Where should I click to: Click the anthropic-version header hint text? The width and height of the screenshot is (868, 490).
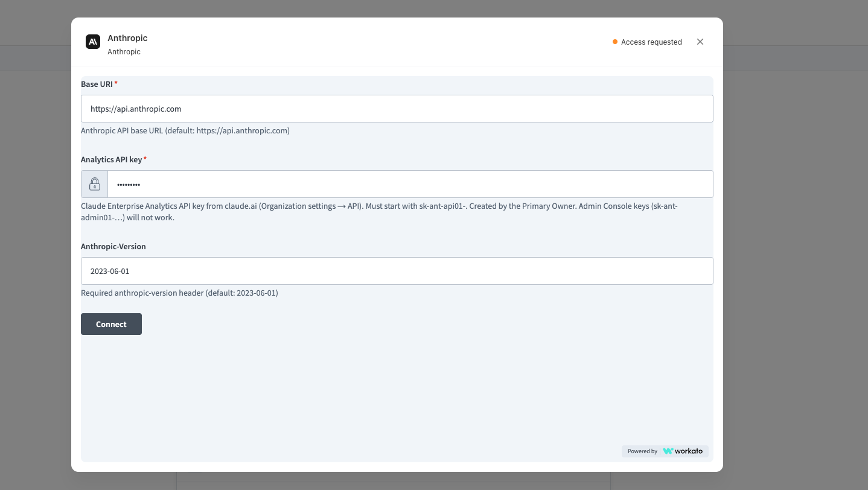tap(179, 293)
